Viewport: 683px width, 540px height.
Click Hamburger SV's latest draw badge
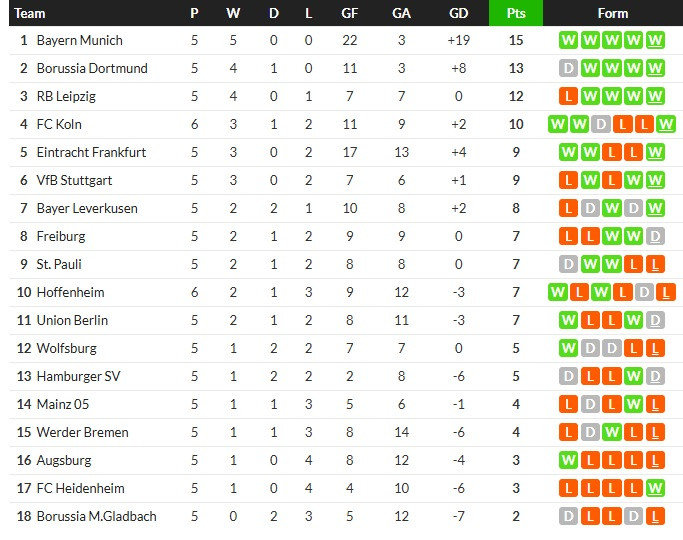[x=655, y=376]
